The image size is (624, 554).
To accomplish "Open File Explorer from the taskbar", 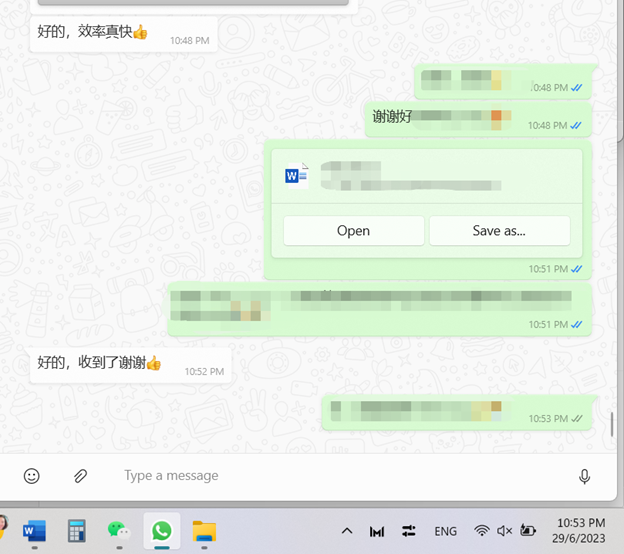I will click(204, 530).
